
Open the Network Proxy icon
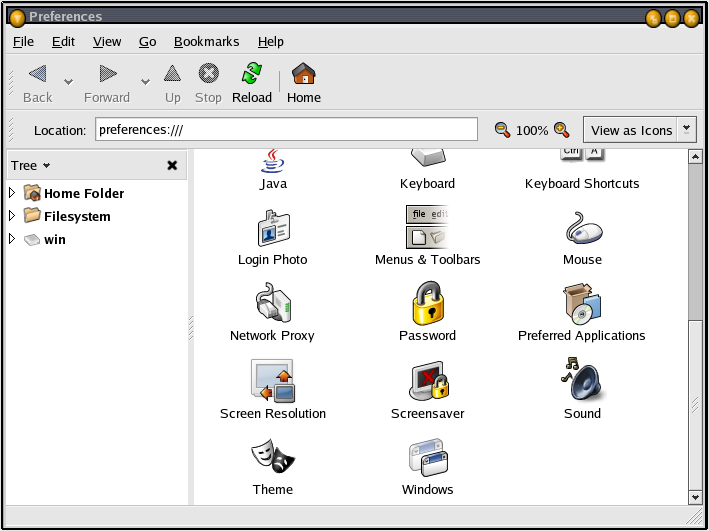273,303
